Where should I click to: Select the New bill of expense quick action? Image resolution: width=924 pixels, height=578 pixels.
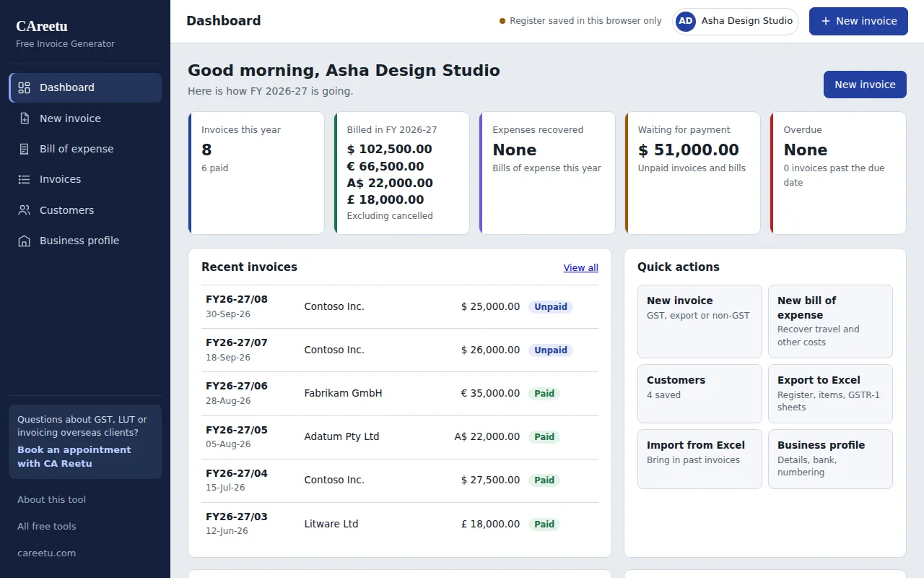tap(830, 322)
